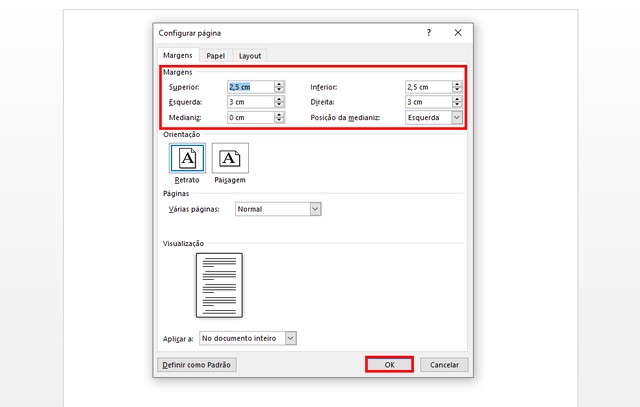Increase the Medianiz value with up arrow

click(x=279, y=115)
